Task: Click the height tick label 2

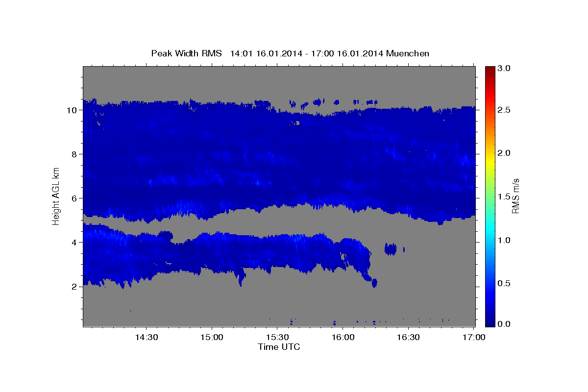Action: (x=75, y=286)
